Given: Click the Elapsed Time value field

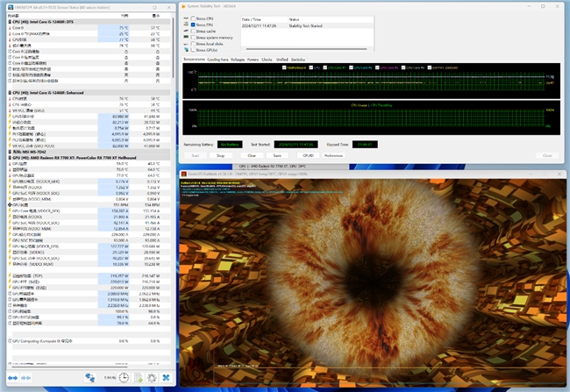Looking at the screenshot, I should 365,145.
